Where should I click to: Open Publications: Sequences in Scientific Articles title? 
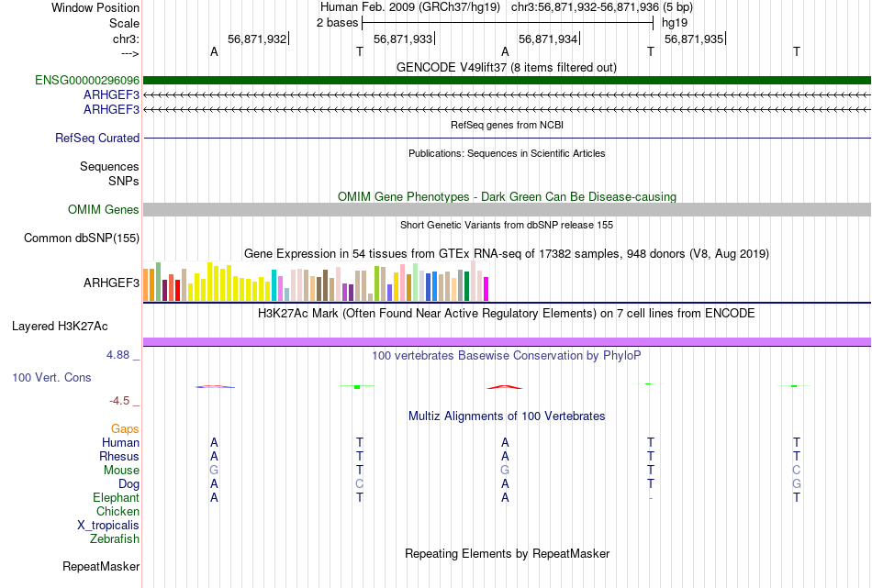[x=507, y=153]
